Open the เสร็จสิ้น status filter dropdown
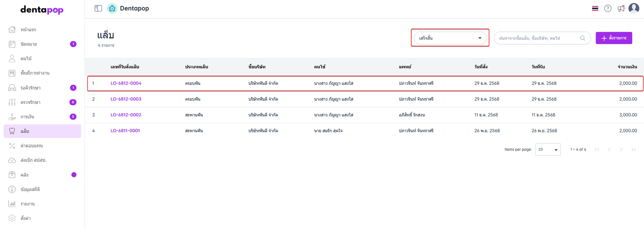The height and width of the screenshot is (229, 644). [x=449, y=38]
